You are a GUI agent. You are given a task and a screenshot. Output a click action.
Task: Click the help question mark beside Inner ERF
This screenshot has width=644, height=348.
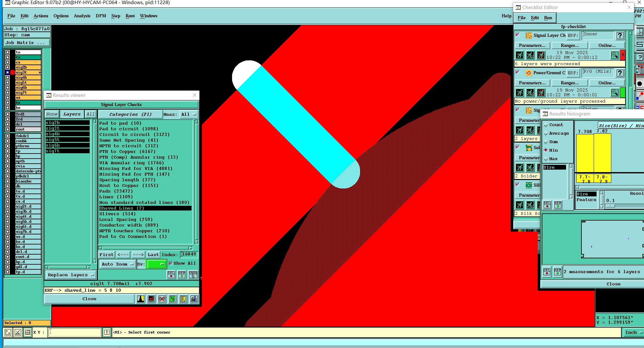tap(620, 36)
